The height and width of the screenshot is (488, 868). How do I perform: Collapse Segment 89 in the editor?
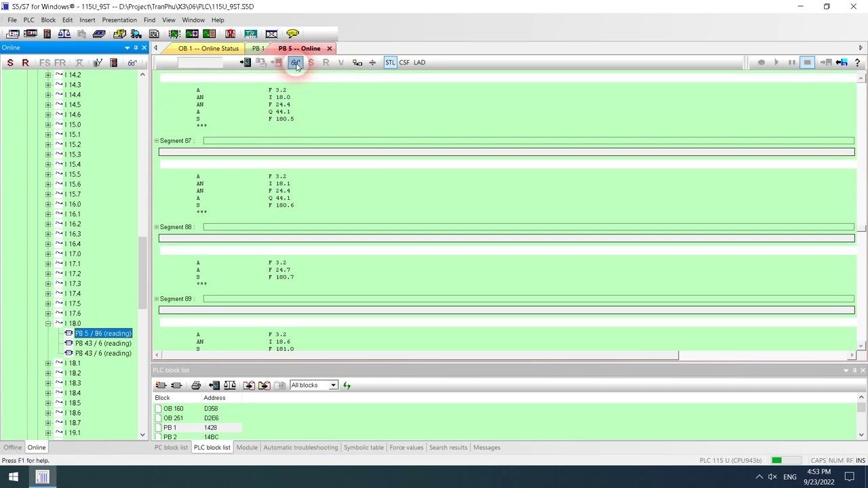(x=157, y=299)
